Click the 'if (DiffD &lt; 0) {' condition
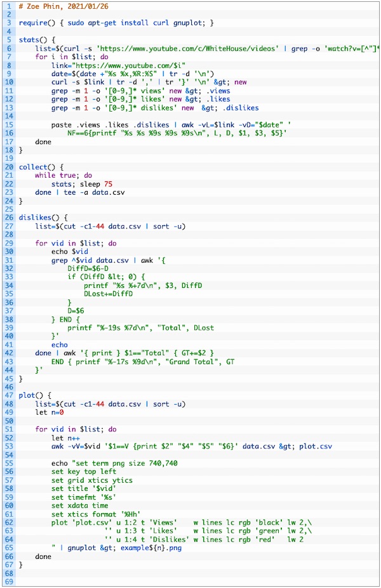Viewport: 381px width, 588px height. point(106,277)
